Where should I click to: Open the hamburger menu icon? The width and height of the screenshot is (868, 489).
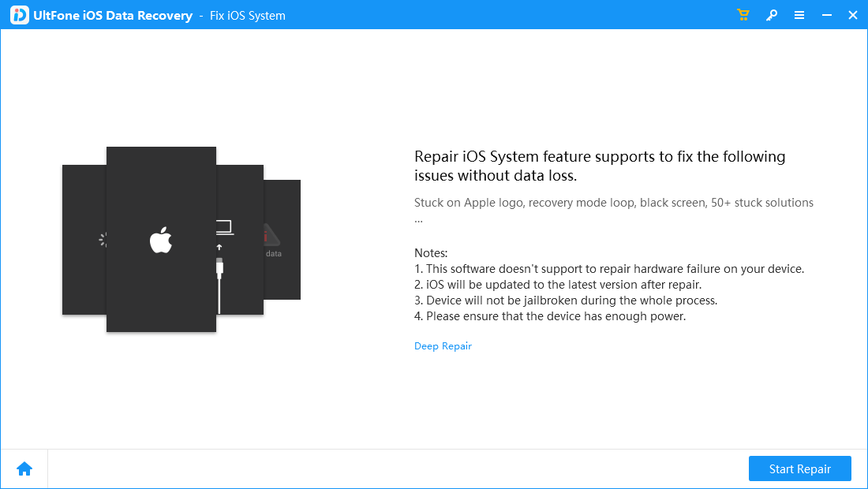[799, 14]
